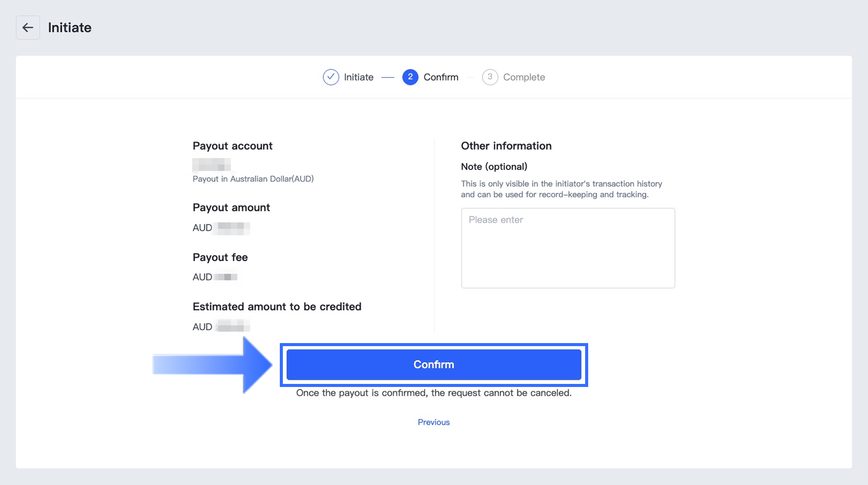Click the Initiate step checkmark icon
Image resolution: width=868 pixels, height=485 pixels.
(x=331, y=77)
